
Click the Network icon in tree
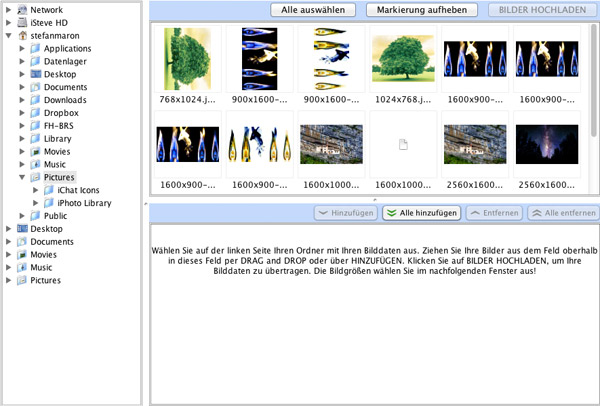click(x=22, y=10)
